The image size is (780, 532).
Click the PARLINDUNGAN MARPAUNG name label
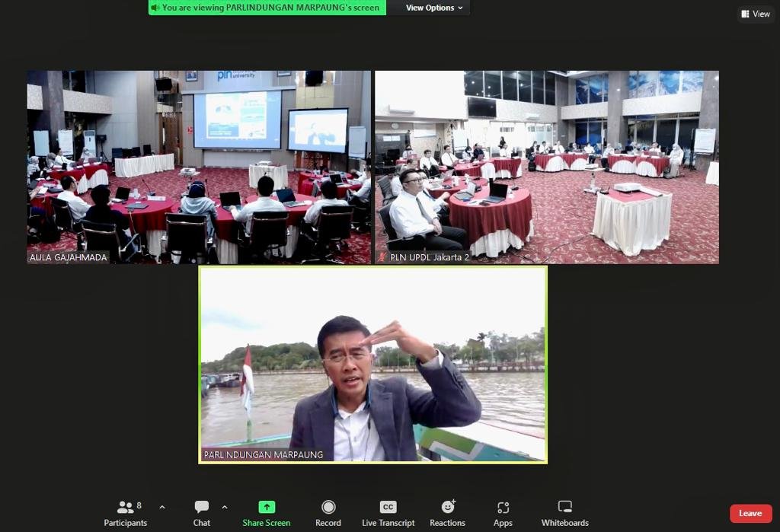264,454
